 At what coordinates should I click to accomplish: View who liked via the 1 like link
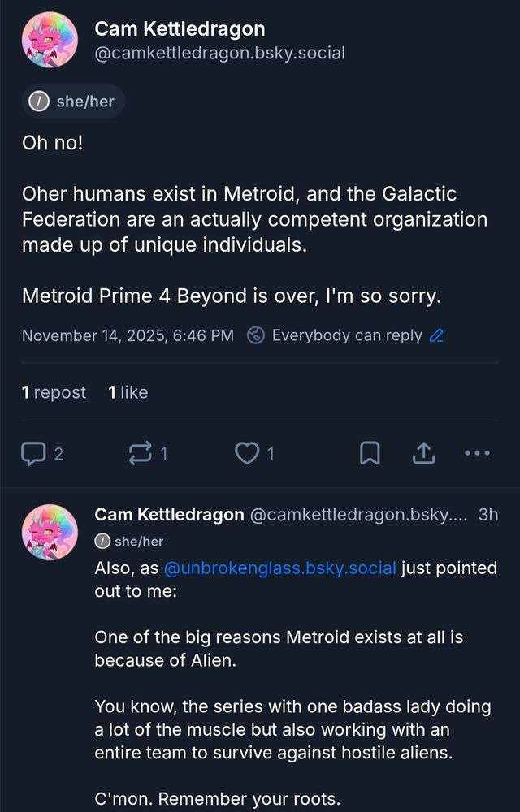(x=128, y=392)
